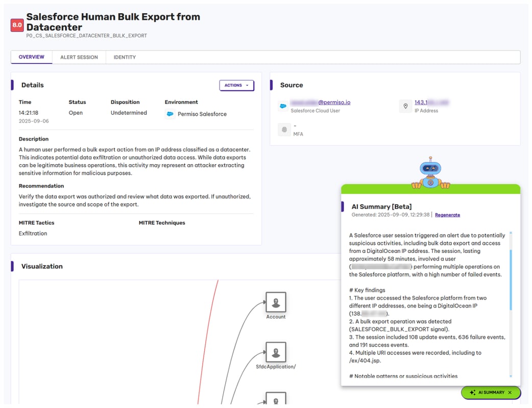The width and height of the screenshot is (532, 408).
Task: Select the Account node in the visualization
Action: (276, 302)
